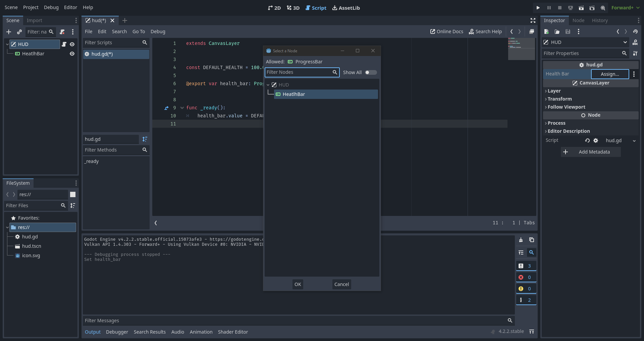Viewport: 644px width, 341px height.
Task: Create a new resource in Inspector
Action: click(546, 32)
